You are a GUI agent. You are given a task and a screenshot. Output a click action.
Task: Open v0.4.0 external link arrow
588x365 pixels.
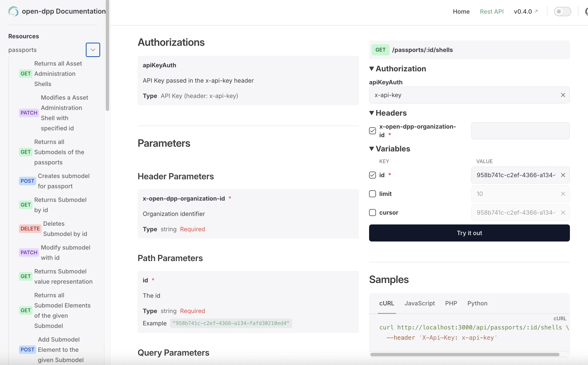coord(536,11)
